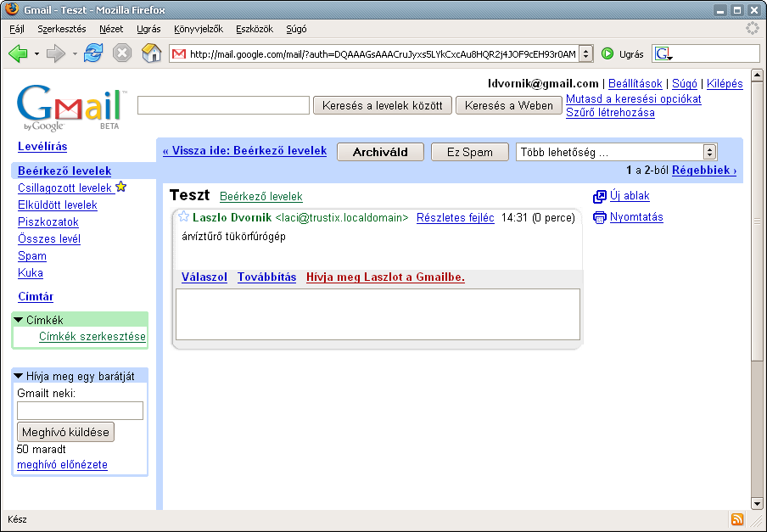This screenshot has width=767, height=532.
Task: Click the page scrollbar up arrow
Action: pos(757,76)
